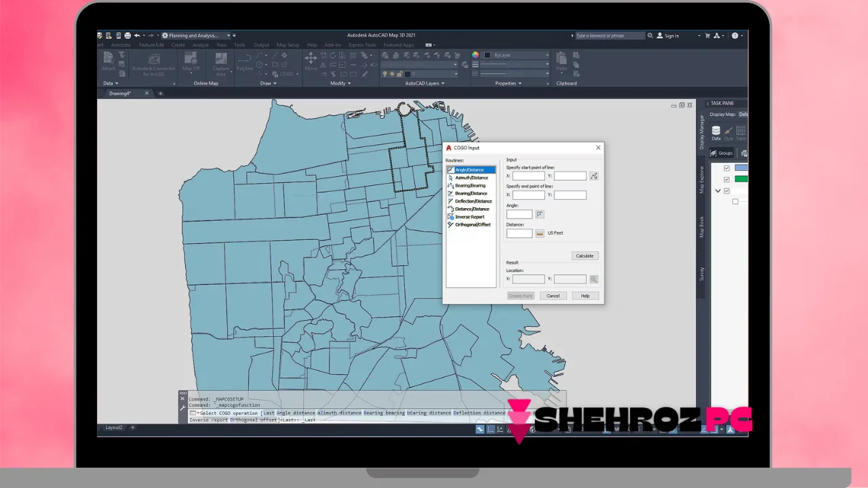Click the Groups button in Task Pane
868x488 pixels.
coord(722,153)
